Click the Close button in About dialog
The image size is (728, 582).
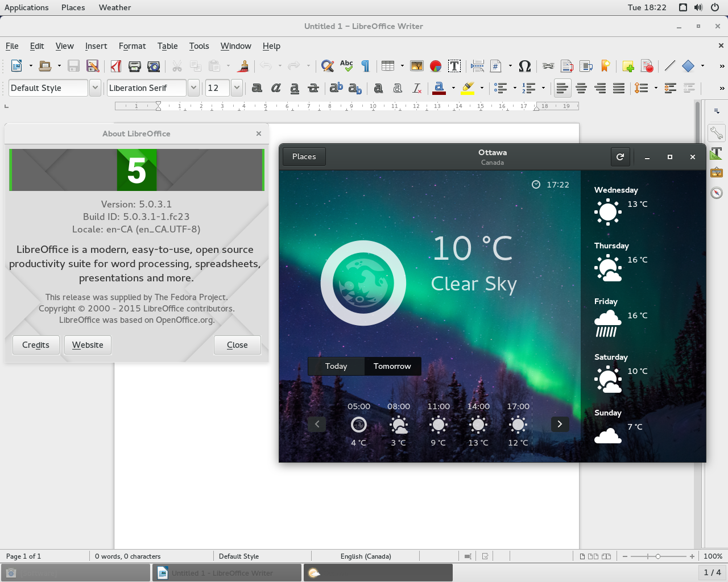(x=237, y=345)
